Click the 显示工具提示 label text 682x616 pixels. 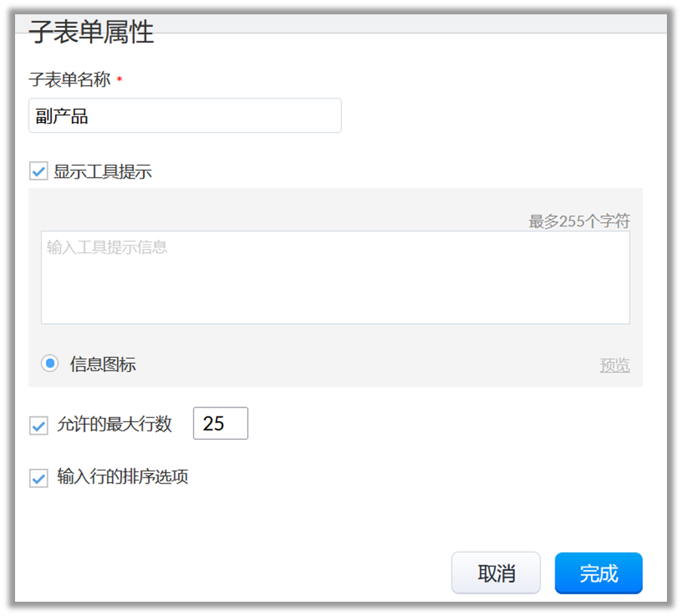tap(102, 172)
